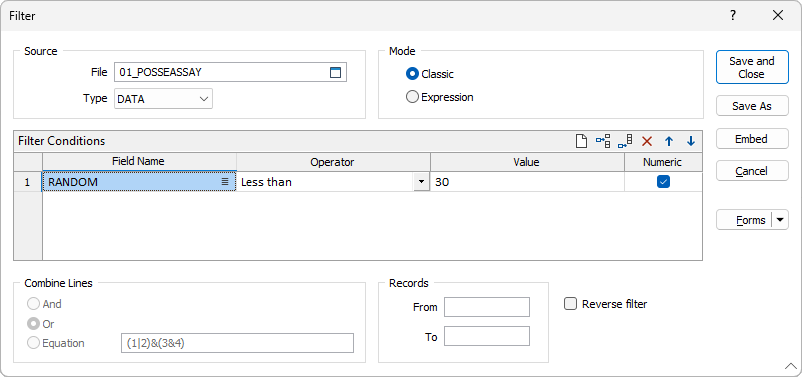Viewport: 802px width, 377px height.
Task: Enable the Reverse filter checkbox
Action: pyautogui.click(x=570, y=304)
